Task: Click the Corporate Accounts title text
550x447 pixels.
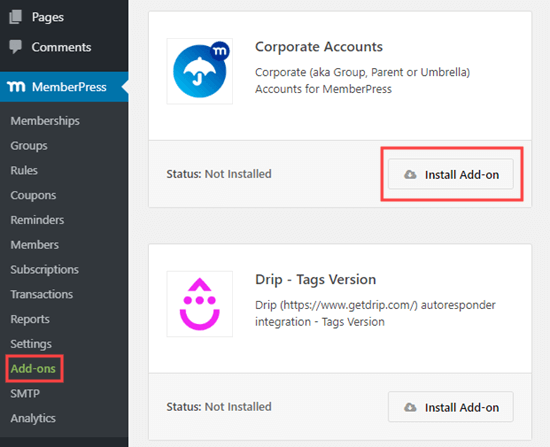Action: (318, 46)
